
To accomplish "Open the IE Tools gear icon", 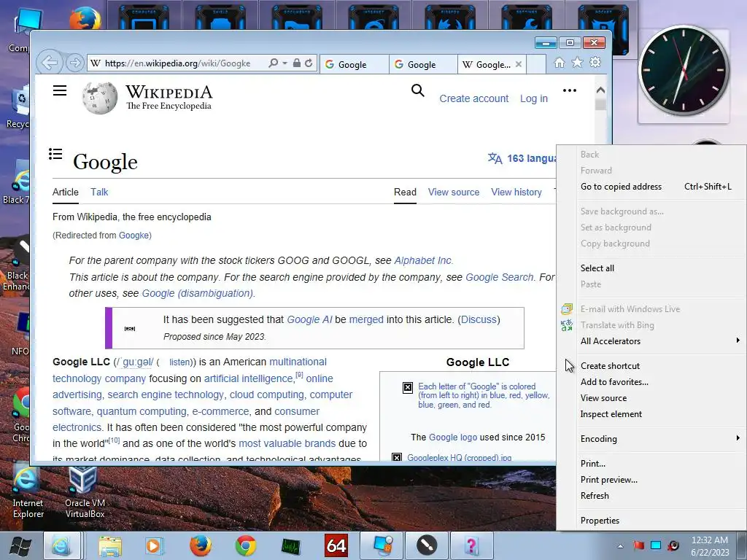I will point(595,63).
